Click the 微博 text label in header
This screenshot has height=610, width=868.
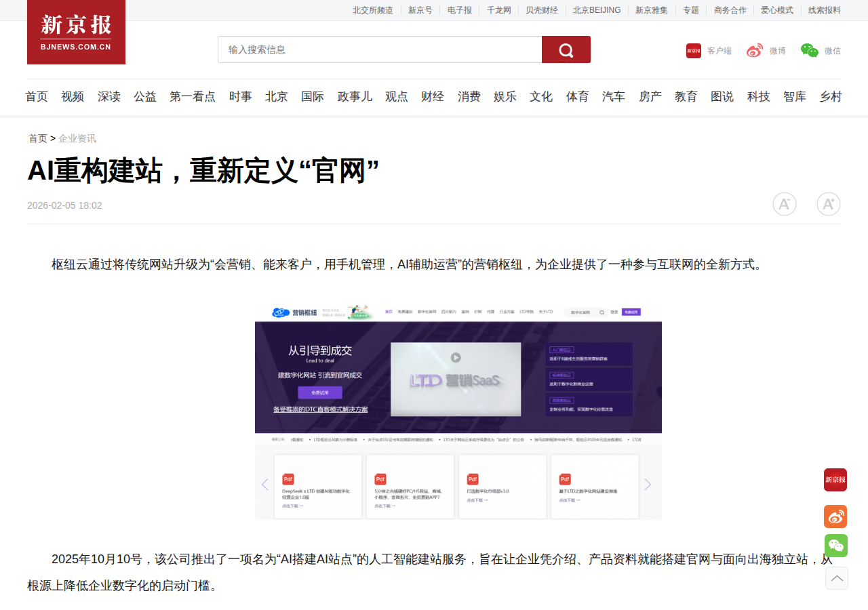coord(778,51)
